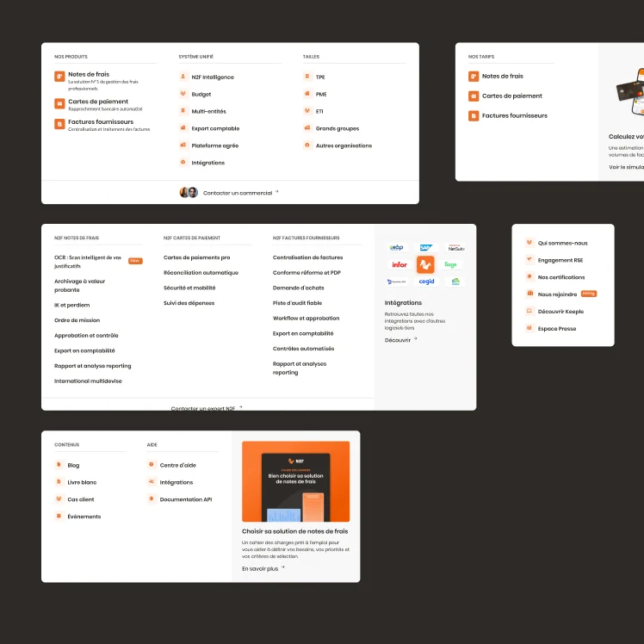
Task: Open Sécurité et mobilité entry
Action: click(189, 288)
